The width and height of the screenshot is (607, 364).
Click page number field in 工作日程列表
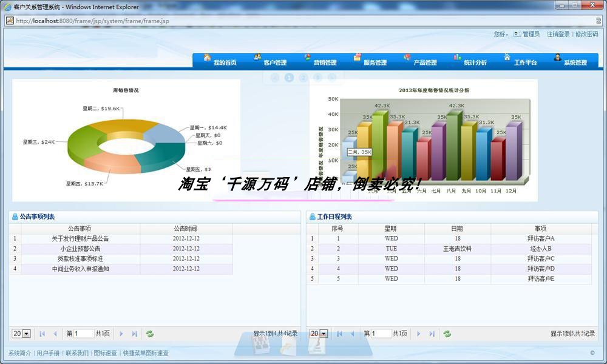point(381,334)
